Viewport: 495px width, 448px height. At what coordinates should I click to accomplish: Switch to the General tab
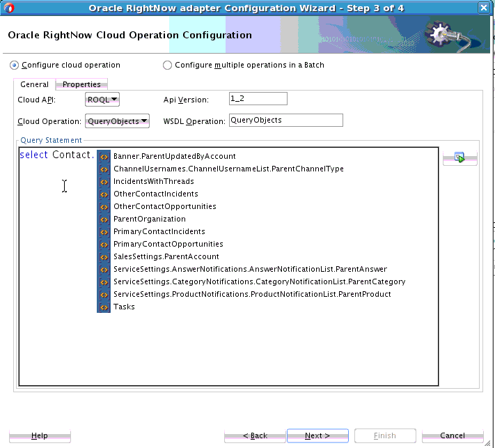click(34, 84)
